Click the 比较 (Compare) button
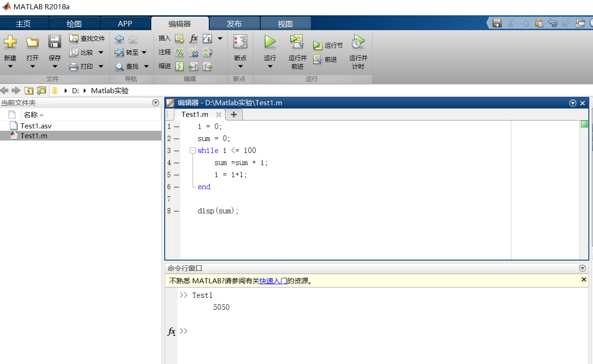593x364 pixels. [x=81, y=52]
